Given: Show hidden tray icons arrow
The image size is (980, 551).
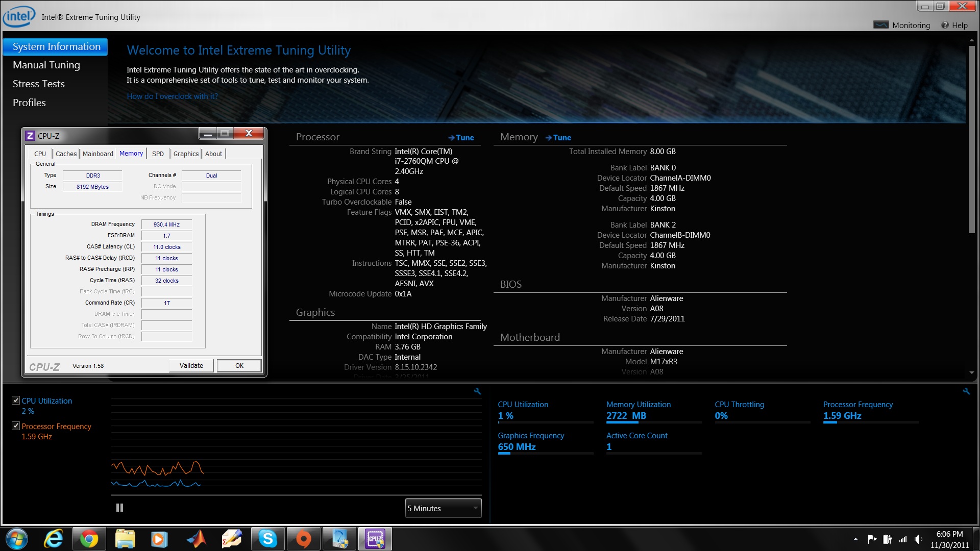Looking at the screenshot, I should click(855, 539).
